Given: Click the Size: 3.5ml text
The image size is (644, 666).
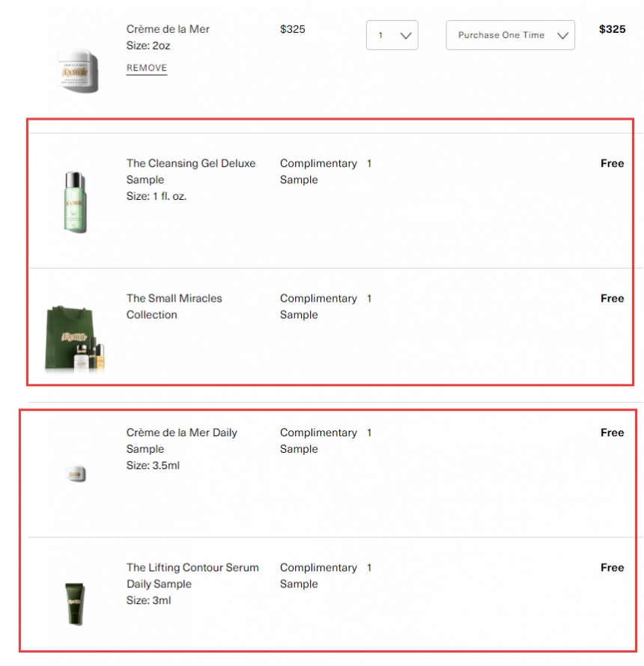Looking at the screenshot, I should tap(153, 465).
